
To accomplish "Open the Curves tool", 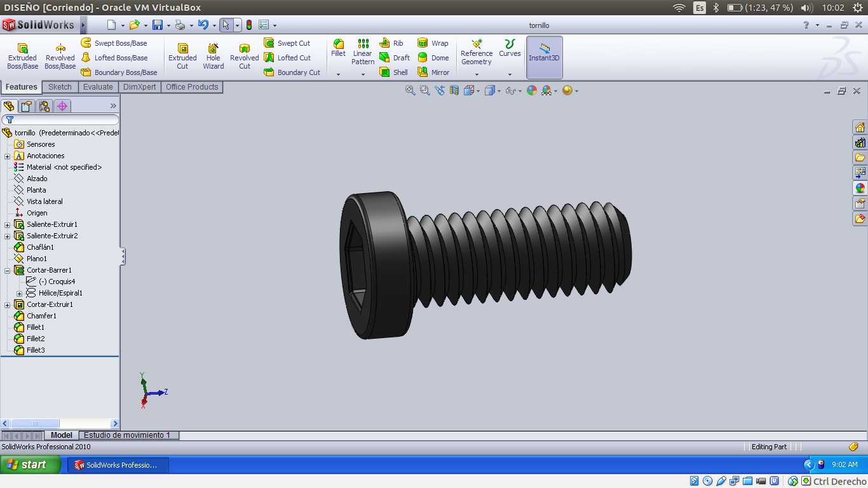I will [x=510, y=48].
